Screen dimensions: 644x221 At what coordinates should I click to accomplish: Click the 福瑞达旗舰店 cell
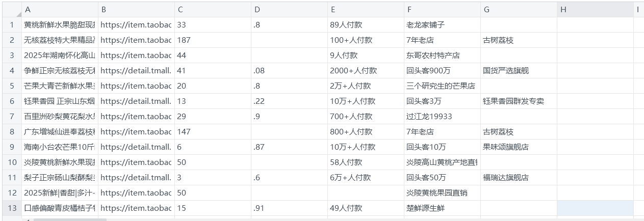[519, 177]
